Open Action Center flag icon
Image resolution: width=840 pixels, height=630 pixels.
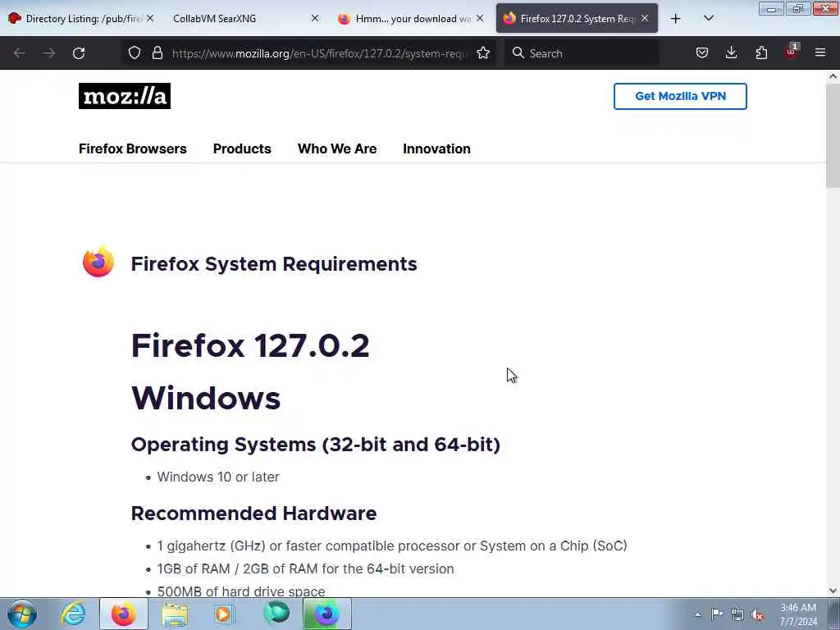click(x=717, y=614)
